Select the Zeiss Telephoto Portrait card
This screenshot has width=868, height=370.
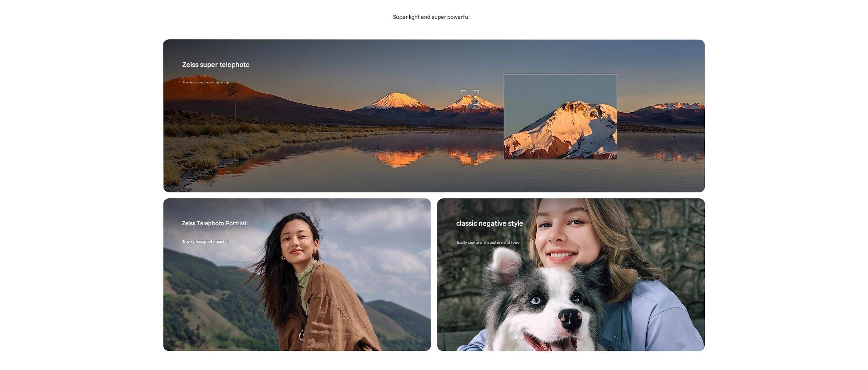pos(297,275)
